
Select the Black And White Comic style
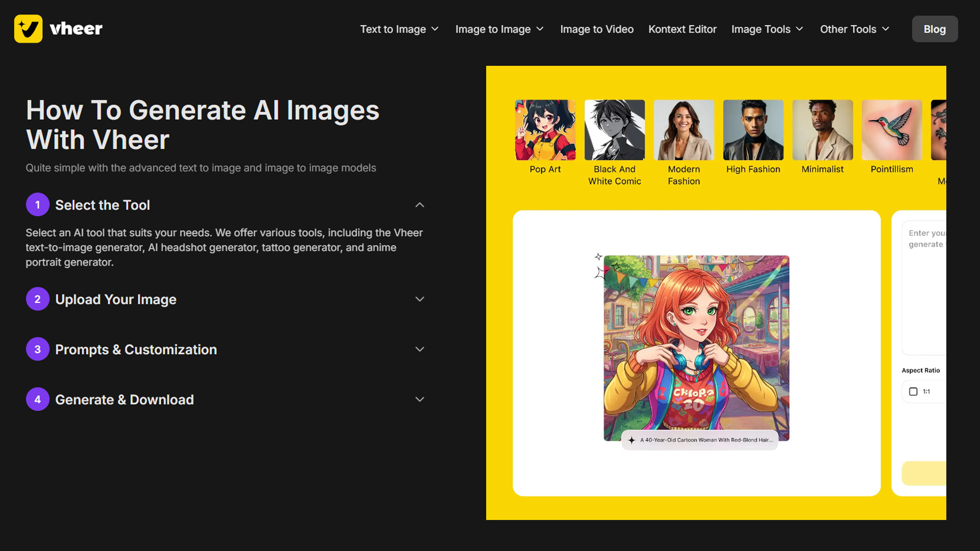614,129
